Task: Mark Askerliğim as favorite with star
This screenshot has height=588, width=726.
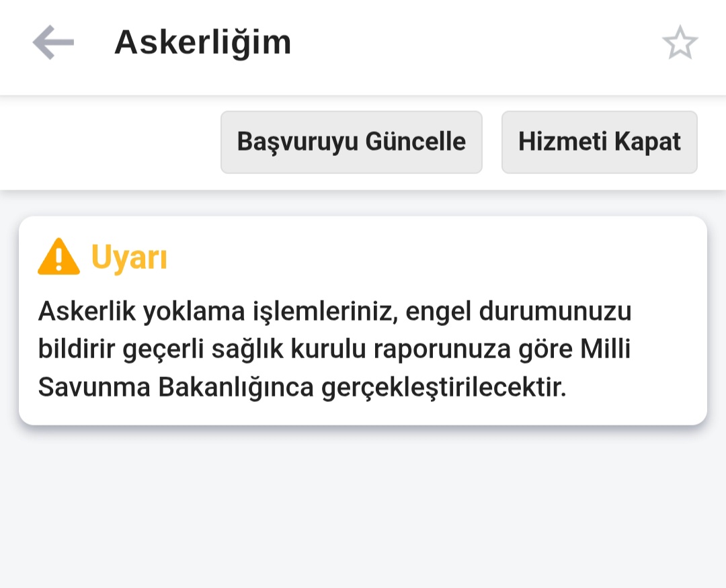Action: 680,43
